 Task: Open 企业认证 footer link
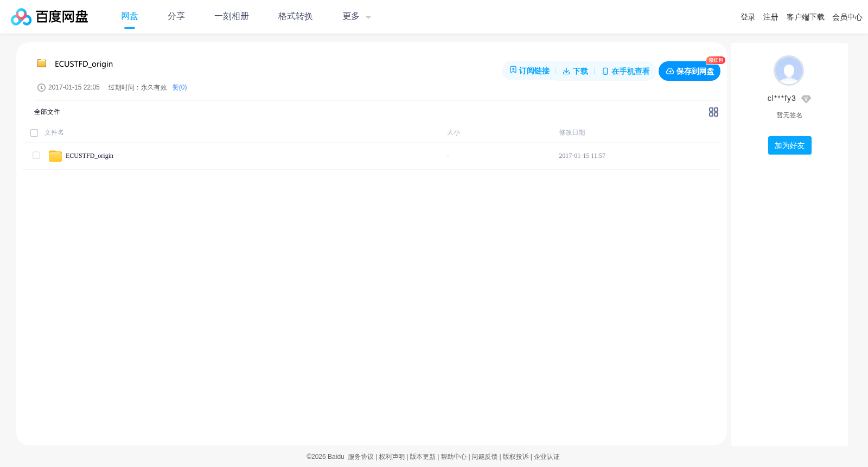click(547, 457)
